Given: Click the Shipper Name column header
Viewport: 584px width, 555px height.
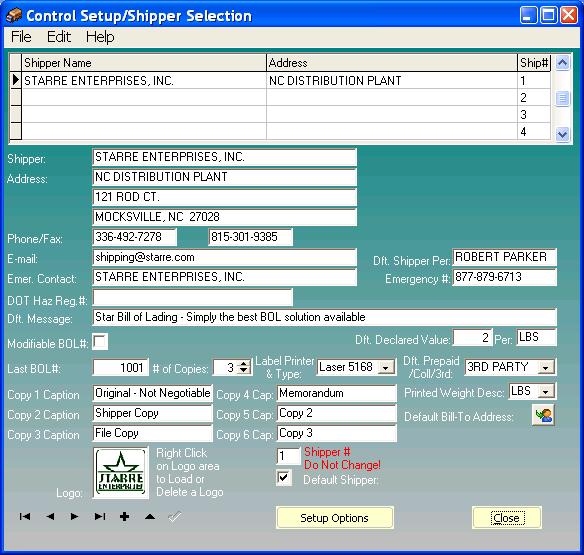Looking at the screenshot, I should click(x=144, y=63).
